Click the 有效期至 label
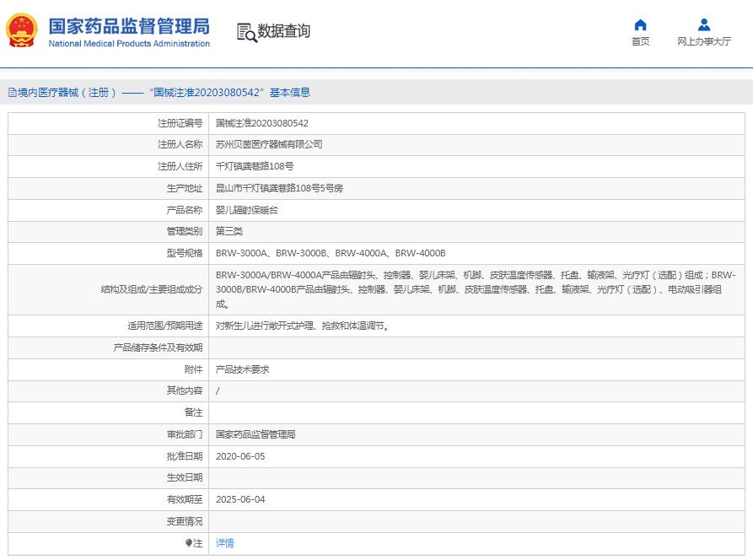Image resolution: width=753 pixels, height=560 pixels. coord(185,499)
